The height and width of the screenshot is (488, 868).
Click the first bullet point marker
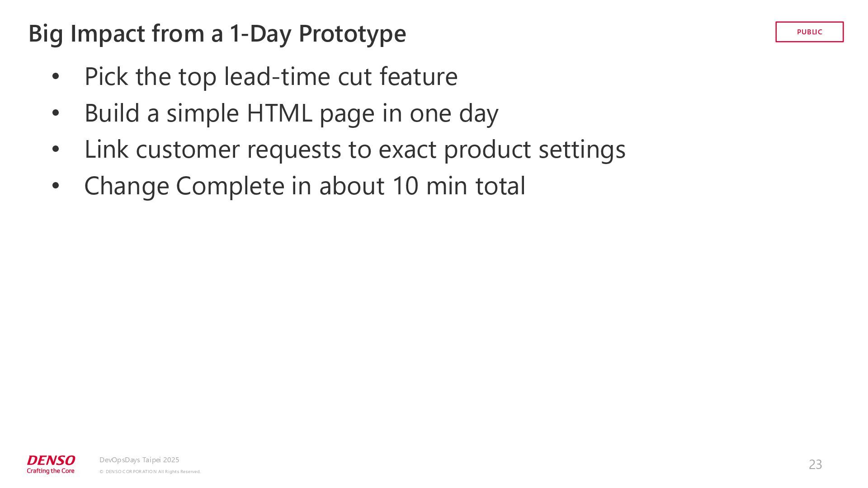tap(56, 76)
